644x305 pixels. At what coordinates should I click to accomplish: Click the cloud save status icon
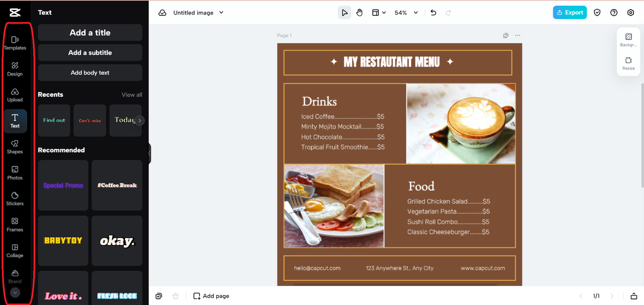click(163, 13)
